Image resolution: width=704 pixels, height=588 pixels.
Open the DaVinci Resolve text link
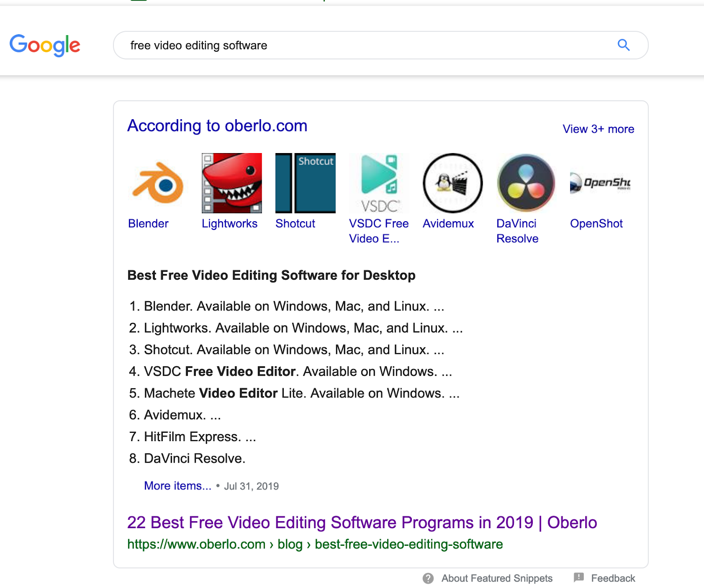(x=517, y=231)
